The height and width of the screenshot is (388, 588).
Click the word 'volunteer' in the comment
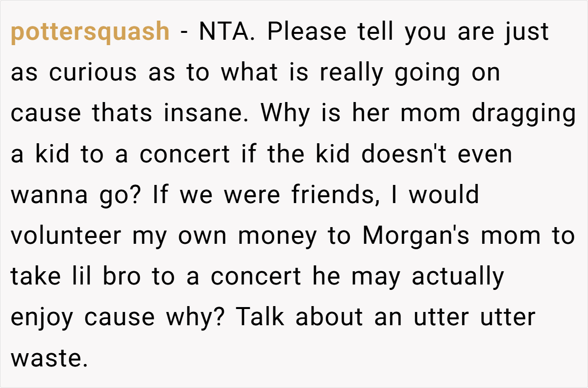[x=66, y=235]
